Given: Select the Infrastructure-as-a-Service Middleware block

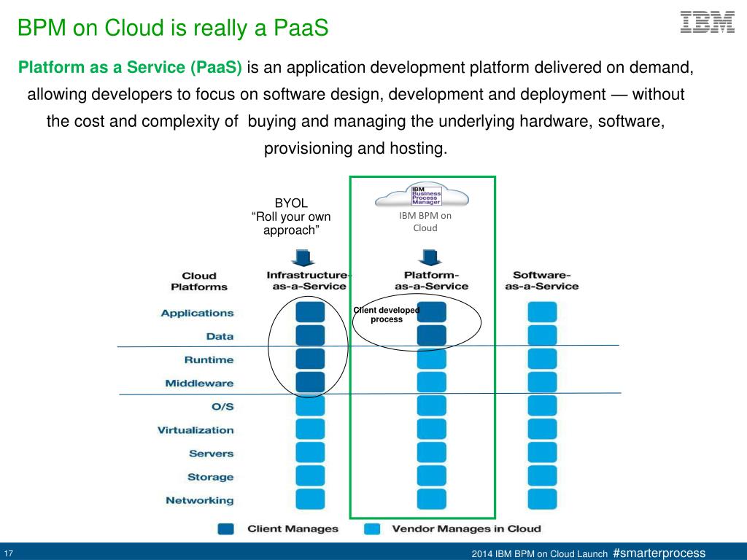Looking at the screenshot, I should (310, 382).
